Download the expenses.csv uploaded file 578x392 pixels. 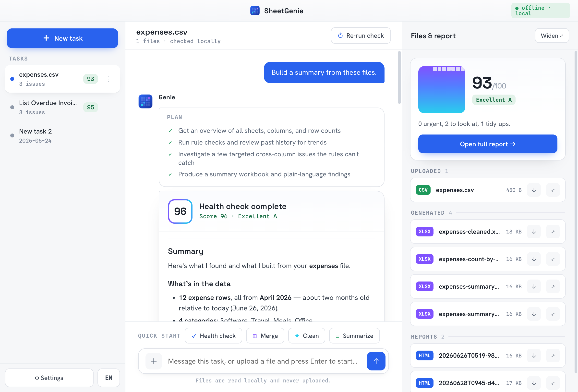[x=534, y=190]
